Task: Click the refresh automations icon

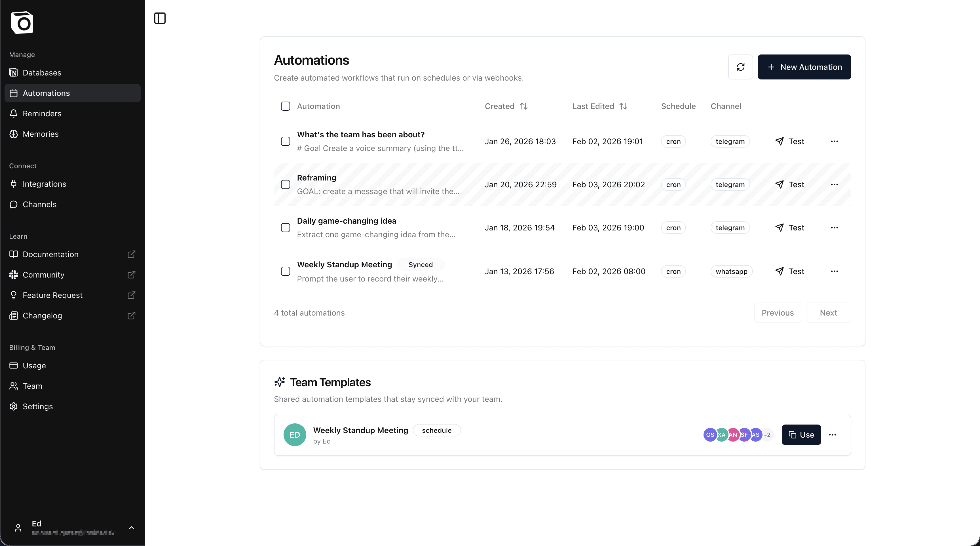Action: click(740, 67)
